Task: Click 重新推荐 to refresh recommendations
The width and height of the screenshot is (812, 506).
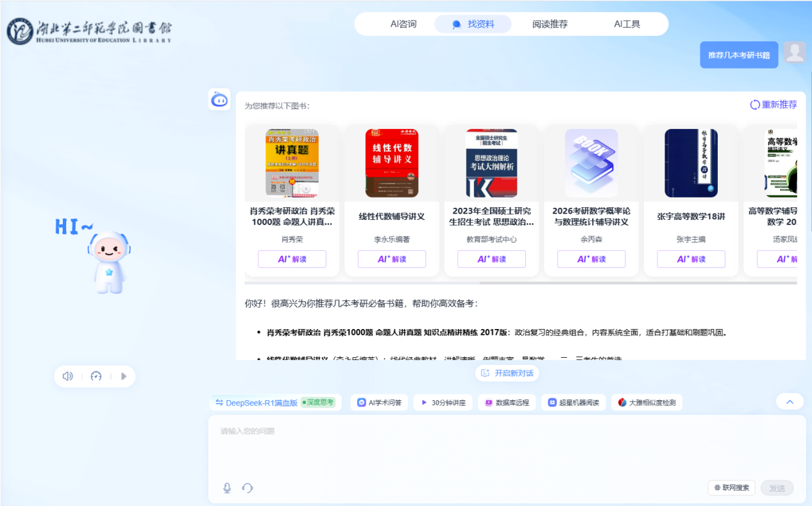Action: coord(774,105)
